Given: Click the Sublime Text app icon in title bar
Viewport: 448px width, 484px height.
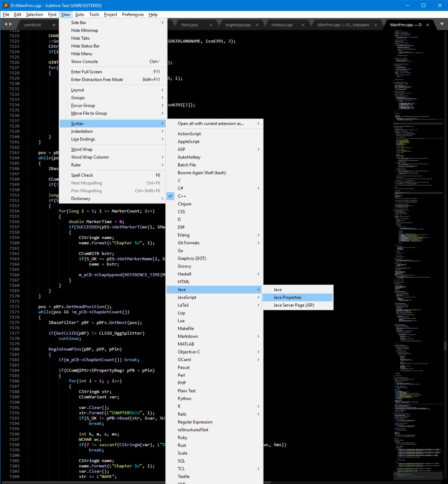Looking at the screenshot, I should (x=6, y=5).
